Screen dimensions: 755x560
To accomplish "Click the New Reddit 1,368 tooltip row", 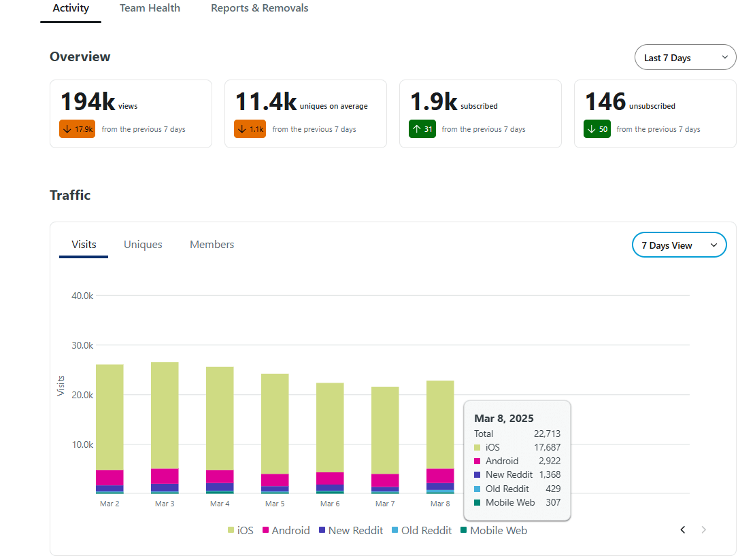I will 517,474.
